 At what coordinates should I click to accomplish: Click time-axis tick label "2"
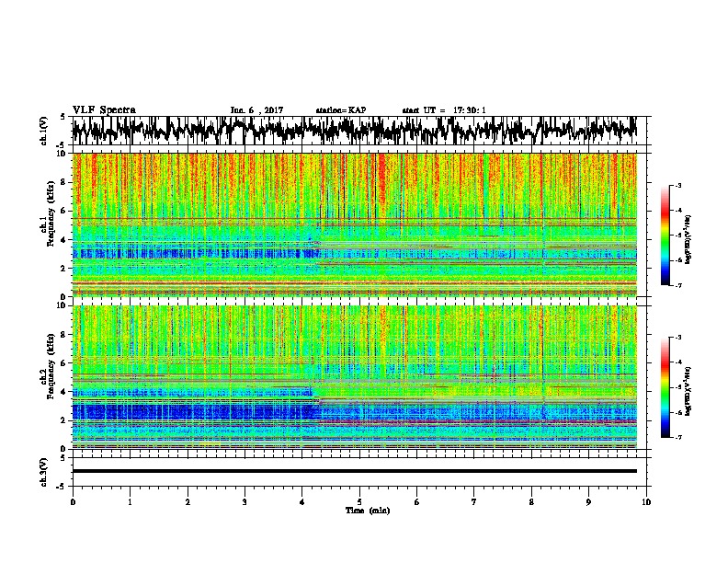point(188,502)
